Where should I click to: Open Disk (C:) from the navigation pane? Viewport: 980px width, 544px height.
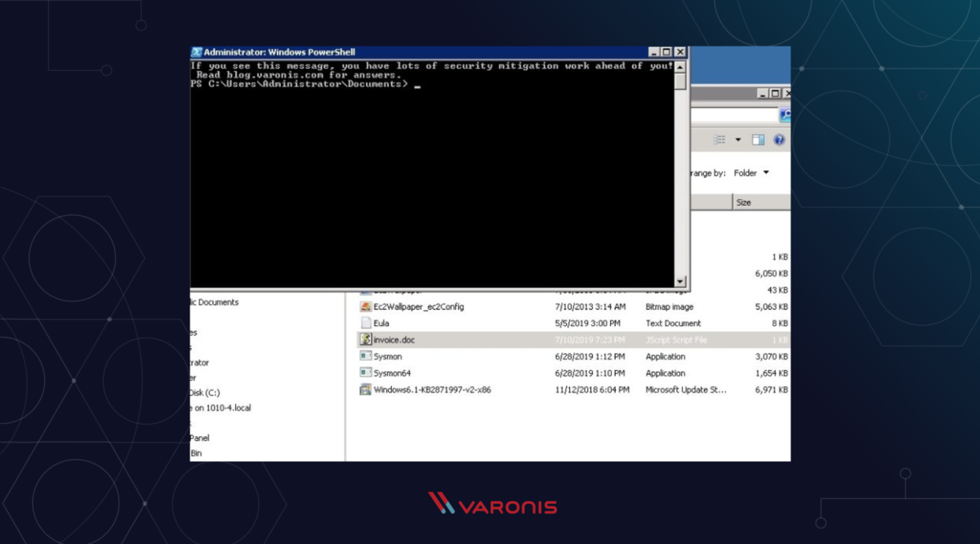point(205,391)
